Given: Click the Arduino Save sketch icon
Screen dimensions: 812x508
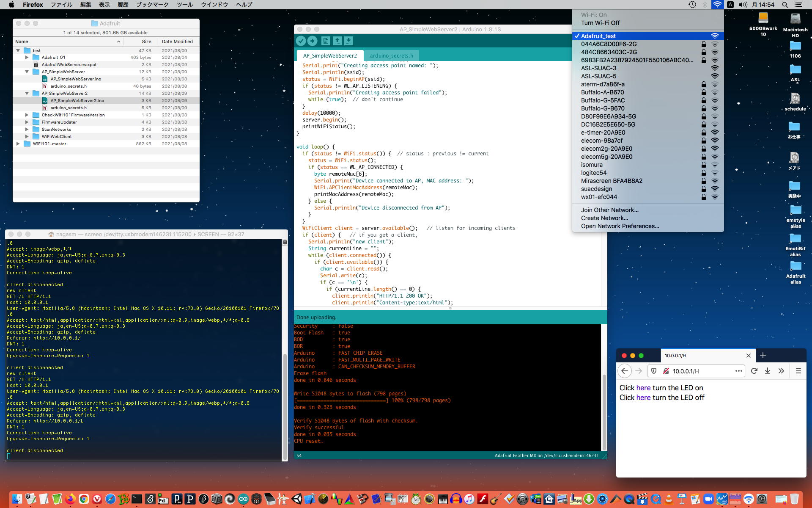Looking at the screenshot, I should pos(348,41).
